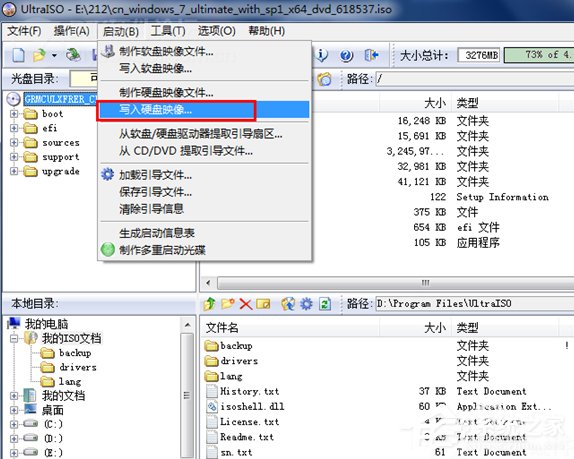Click the Open file toolbar icon
574x459 pixels.
pos(39,55)
